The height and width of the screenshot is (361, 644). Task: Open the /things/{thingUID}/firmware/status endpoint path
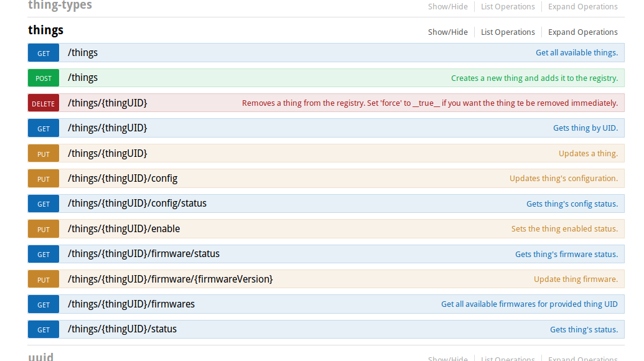(x=144, y=254)
